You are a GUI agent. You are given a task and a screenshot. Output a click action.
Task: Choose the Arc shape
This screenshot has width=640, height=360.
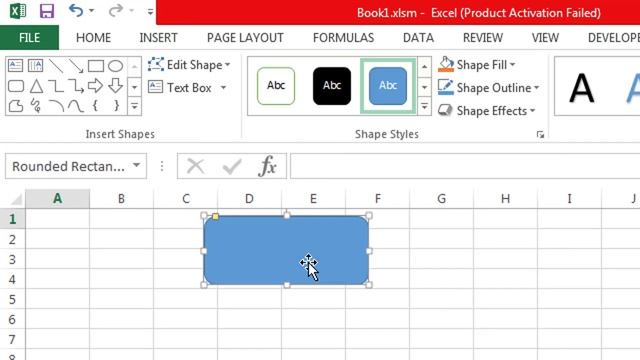56,106
